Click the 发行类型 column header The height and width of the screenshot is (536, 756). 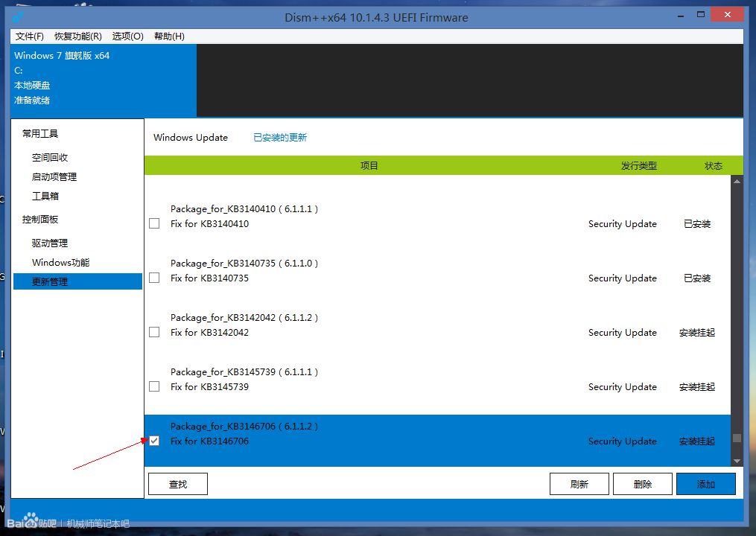639,166
